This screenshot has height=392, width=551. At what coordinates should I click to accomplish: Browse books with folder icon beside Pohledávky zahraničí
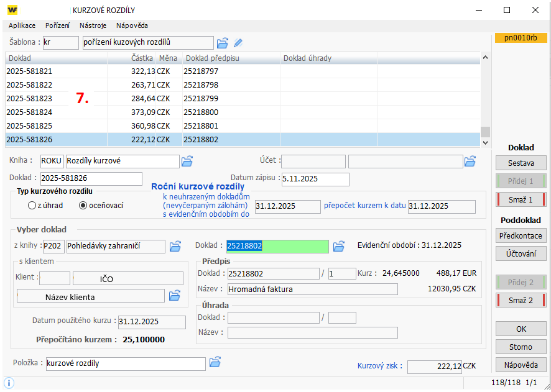click(175, 246)
